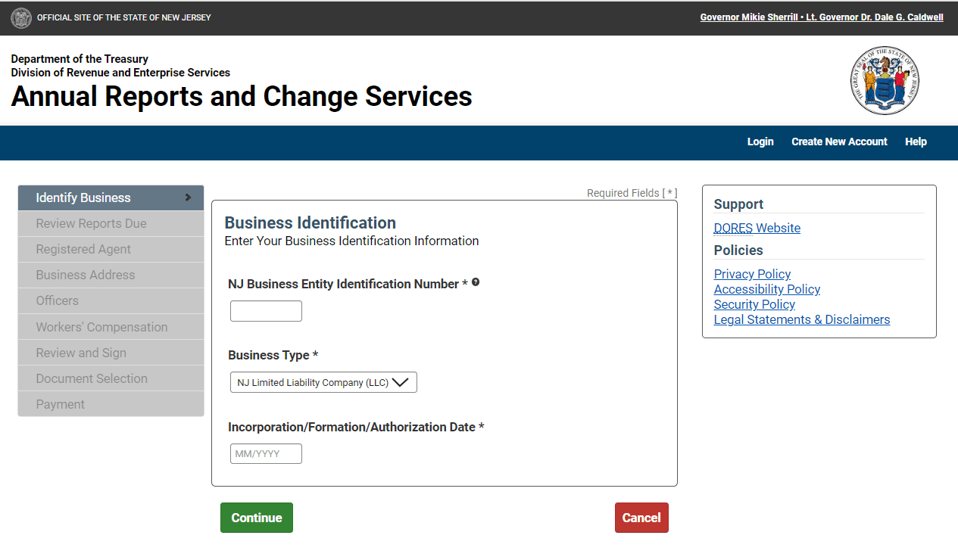The image size is (958, 560).
Task: Click the Business Identification heading
Action: (310, 222)
